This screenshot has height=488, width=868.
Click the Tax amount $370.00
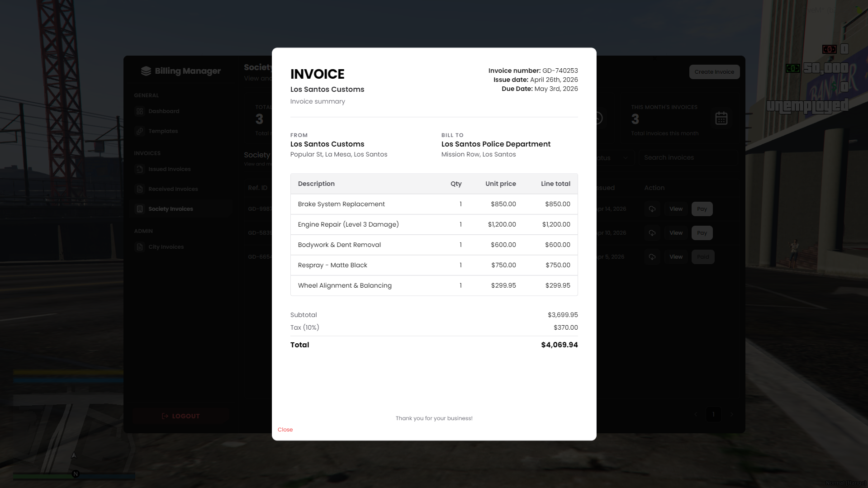point(565,327)
